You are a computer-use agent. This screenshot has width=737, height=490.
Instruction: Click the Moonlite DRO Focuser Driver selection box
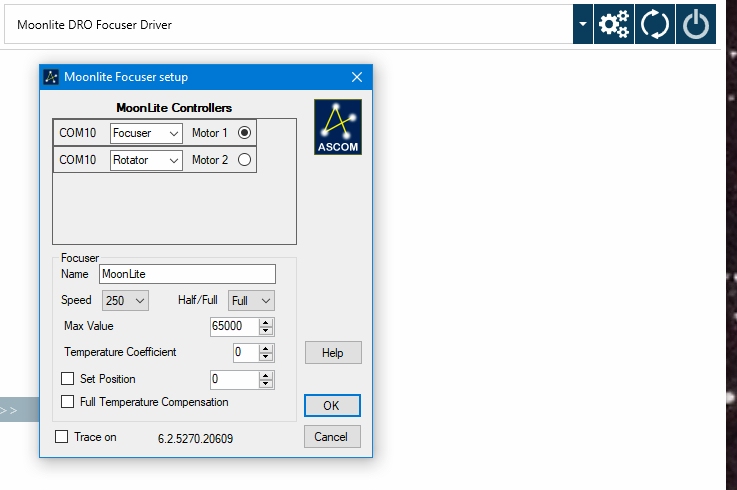289,24
